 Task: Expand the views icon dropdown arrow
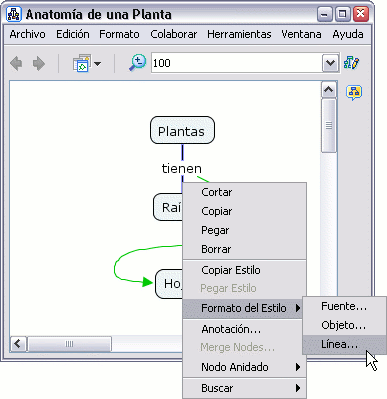click(97, 63)
